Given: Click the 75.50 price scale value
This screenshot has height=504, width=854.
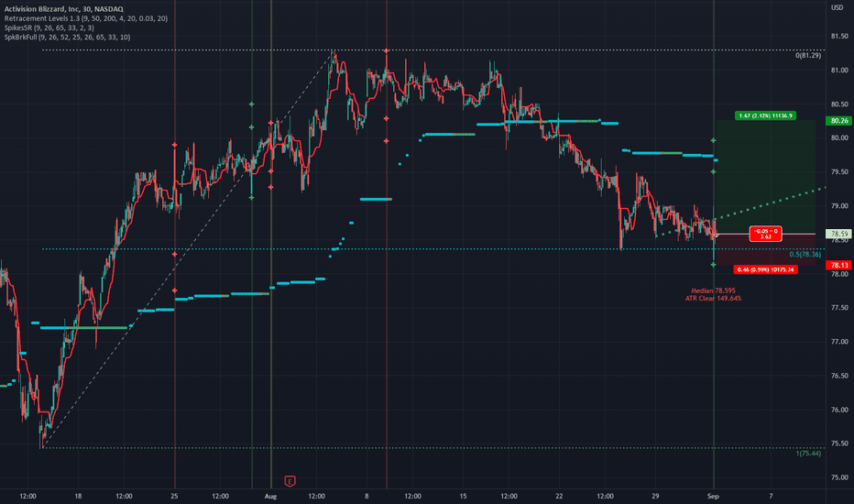Looking at the screenshot, I should [839, 444].
